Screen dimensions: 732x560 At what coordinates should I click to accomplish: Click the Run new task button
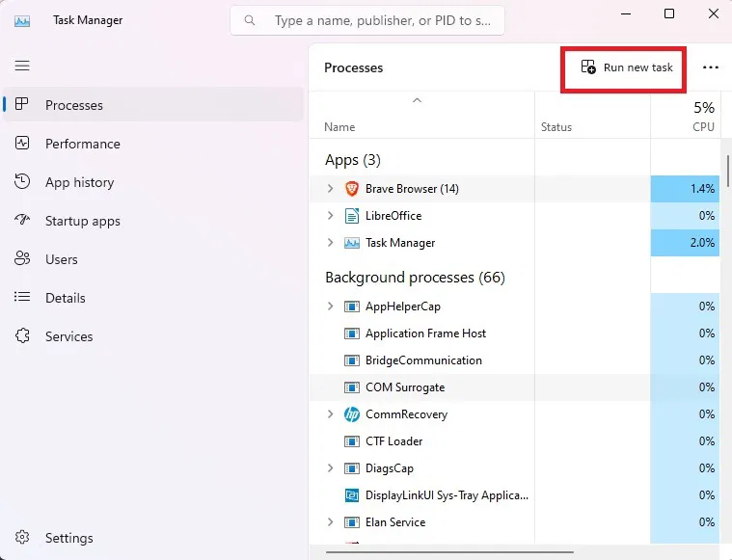pyautogui.click(x=627, y=67)
